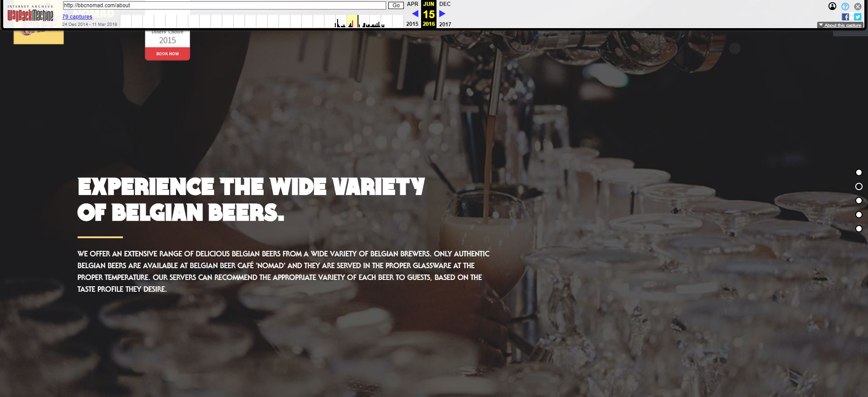Click the blue next capture arrow

point(442,14)
